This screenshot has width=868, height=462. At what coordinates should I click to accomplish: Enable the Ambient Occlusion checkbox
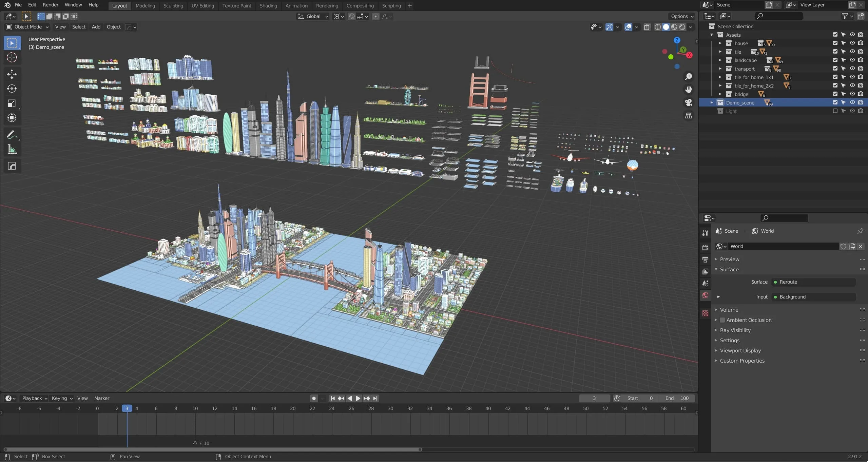pyautogui.click(x=722, y=320)
